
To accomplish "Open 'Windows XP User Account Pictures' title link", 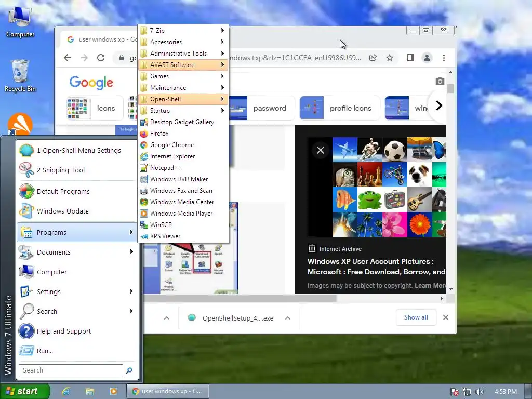I will [377, 267].
